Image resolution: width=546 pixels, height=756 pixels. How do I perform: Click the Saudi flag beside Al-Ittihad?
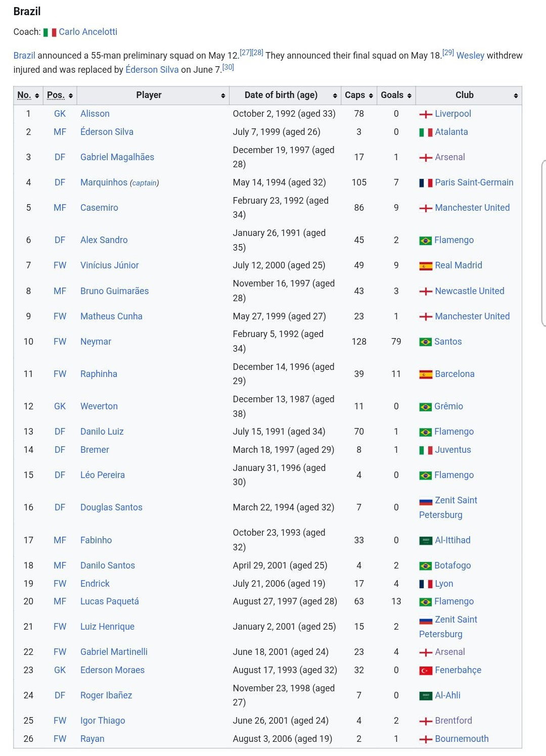point(426,541)
